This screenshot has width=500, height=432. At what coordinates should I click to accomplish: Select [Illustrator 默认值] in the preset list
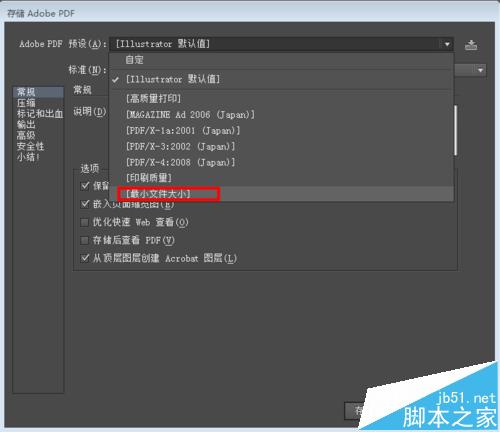point(281,79)
